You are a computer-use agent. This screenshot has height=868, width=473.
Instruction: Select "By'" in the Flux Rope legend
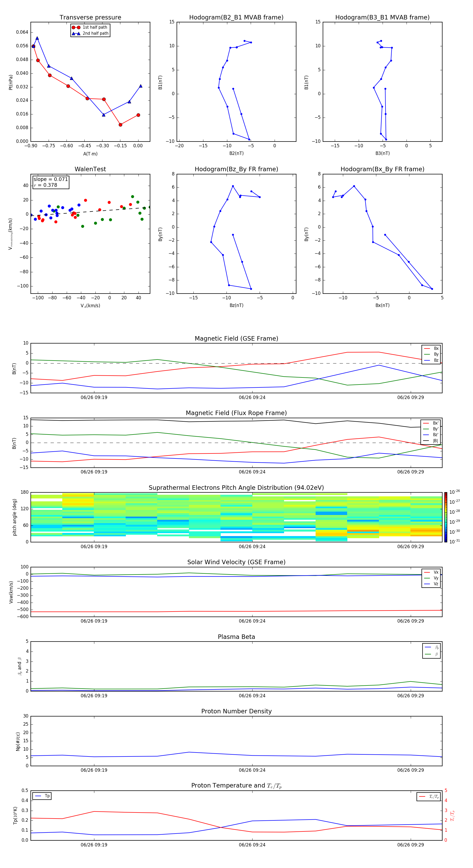[x=431, y=429]
